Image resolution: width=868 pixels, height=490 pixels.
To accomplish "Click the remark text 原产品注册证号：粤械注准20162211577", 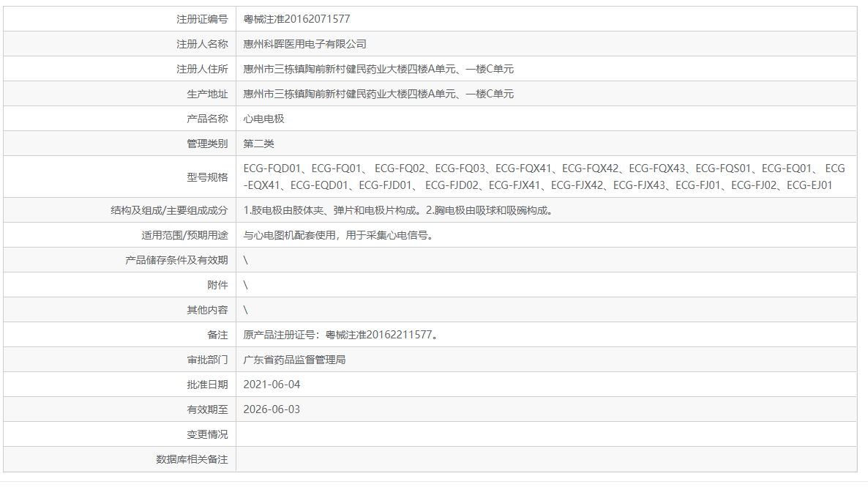I will [x=341, y=335].
